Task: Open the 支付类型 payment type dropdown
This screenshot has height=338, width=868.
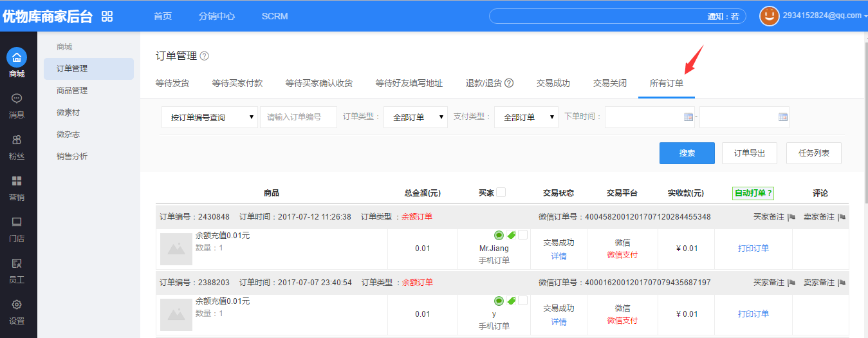Action: tap(526, 117)
